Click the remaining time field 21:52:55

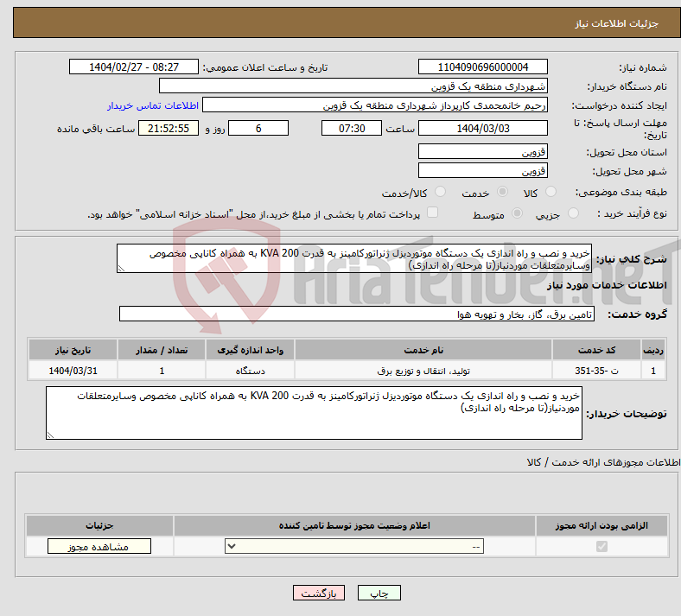(169, 128)
